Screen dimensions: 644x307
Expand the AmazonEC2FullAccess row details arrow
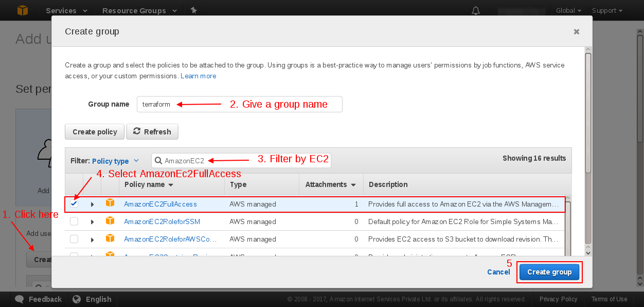click(93, 204)
